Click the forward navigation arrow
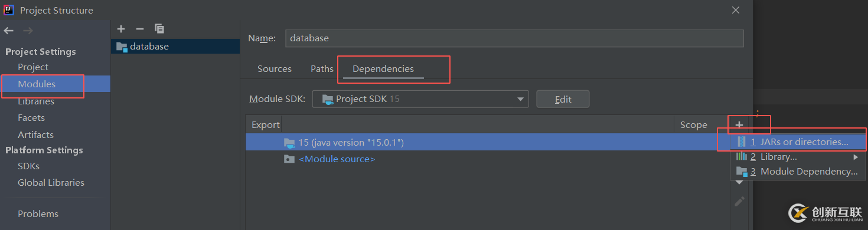Image resolution: width=868 pixels, height=230 pixels. [27, 31]
